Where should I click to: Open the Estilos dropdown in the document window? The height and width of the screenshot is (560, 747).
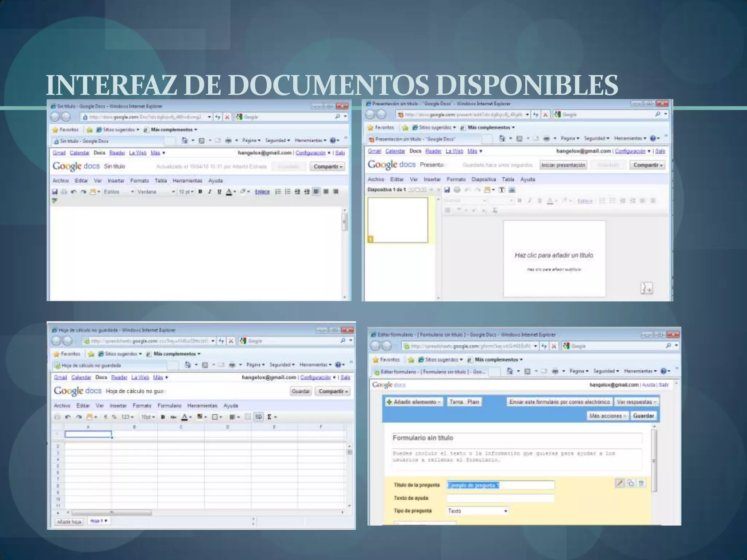(x=119, y=192)
